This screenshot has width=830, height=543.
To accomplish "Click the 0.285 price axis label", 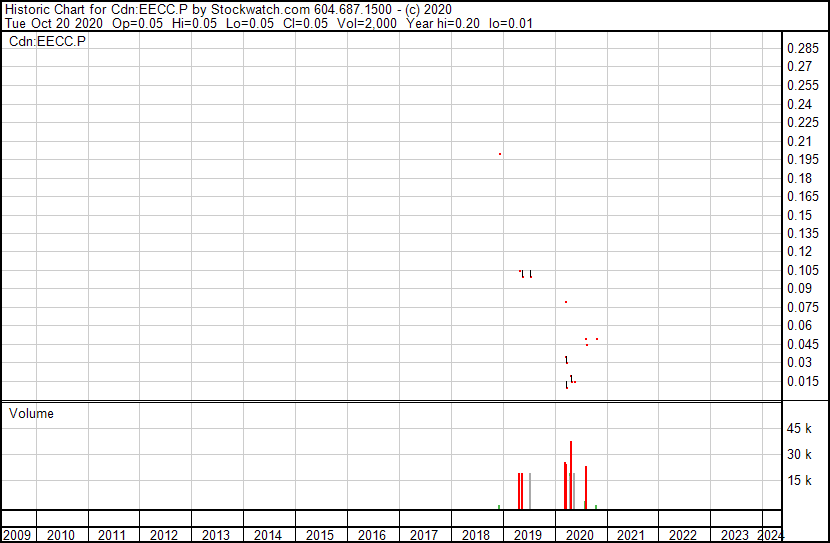I will coord(802,48).
